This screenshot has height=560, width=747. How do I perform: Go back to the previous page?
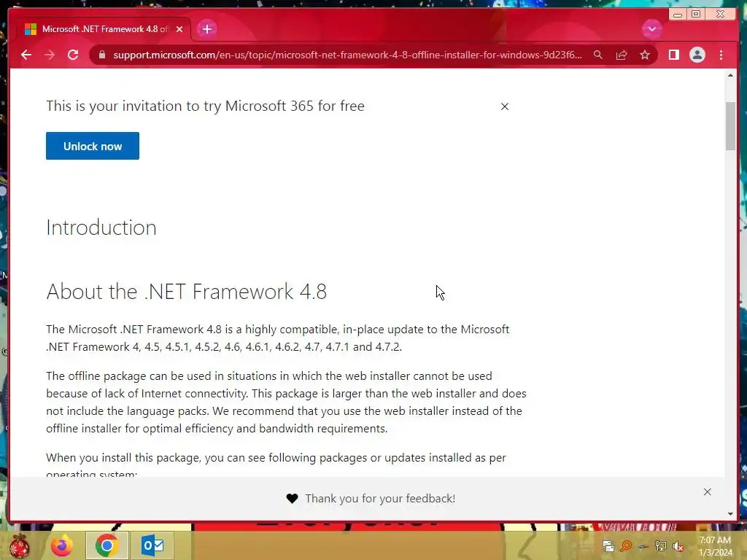click(x=26, y=55)
